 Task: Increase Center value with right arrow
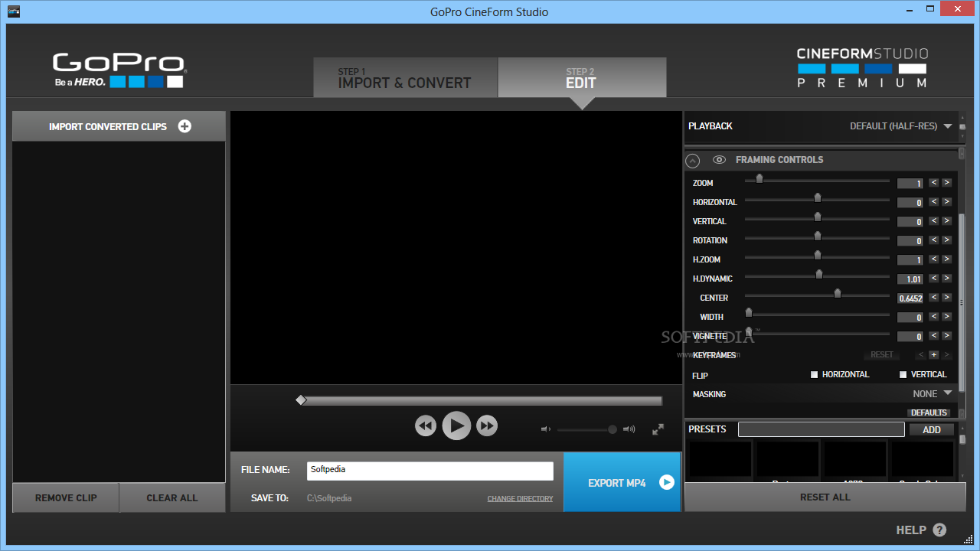pyautogui.click(x=947, y=298)
